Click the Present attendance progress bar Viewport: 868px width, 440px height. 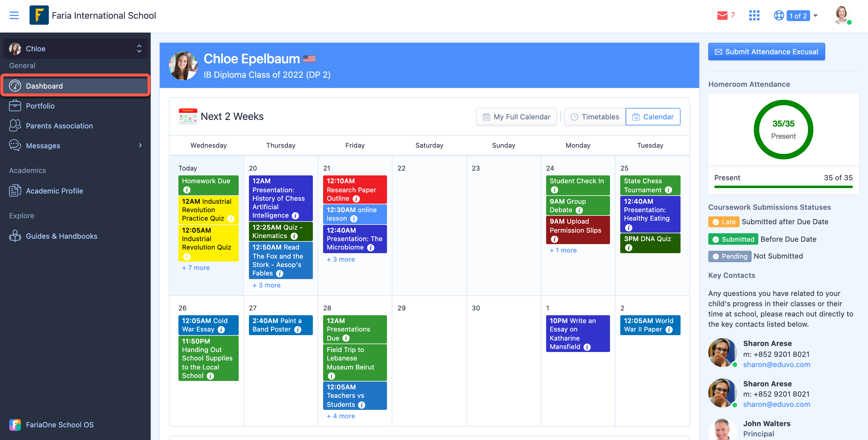[783, 187]
